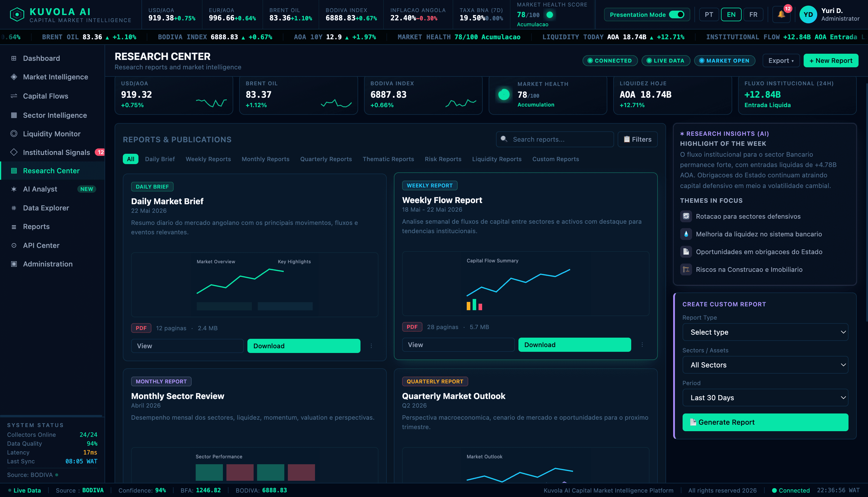Screen dimensions: 868x497
Task: Select the Weekly Reports tab
Action: click(x=208, y=159)
